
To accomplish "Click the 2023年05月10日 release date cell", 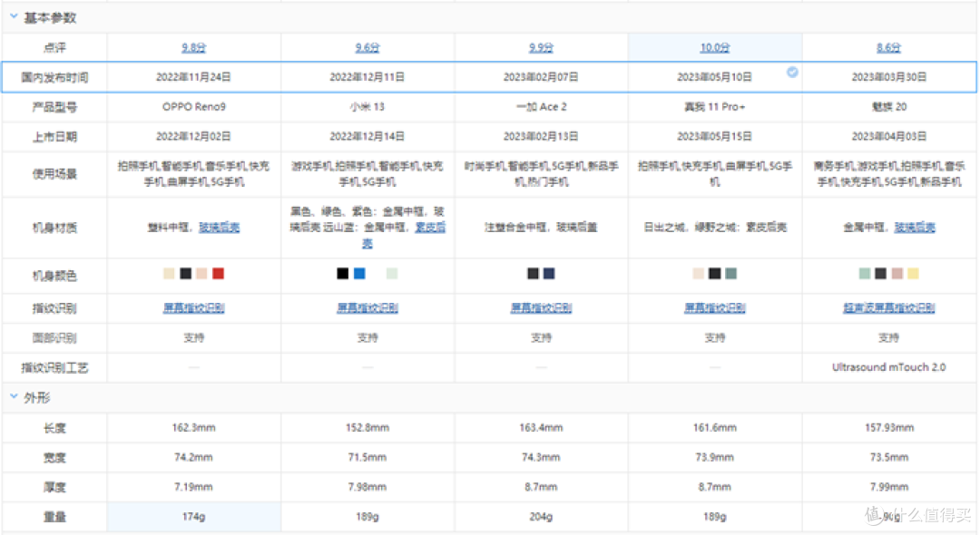I will click(715, 77).
